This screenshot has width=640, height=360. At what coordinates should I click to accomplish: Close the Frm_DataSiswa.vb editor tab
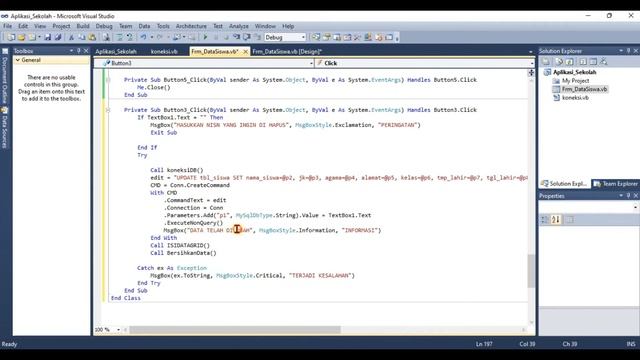pyautogui.click(x=246, y=52)
